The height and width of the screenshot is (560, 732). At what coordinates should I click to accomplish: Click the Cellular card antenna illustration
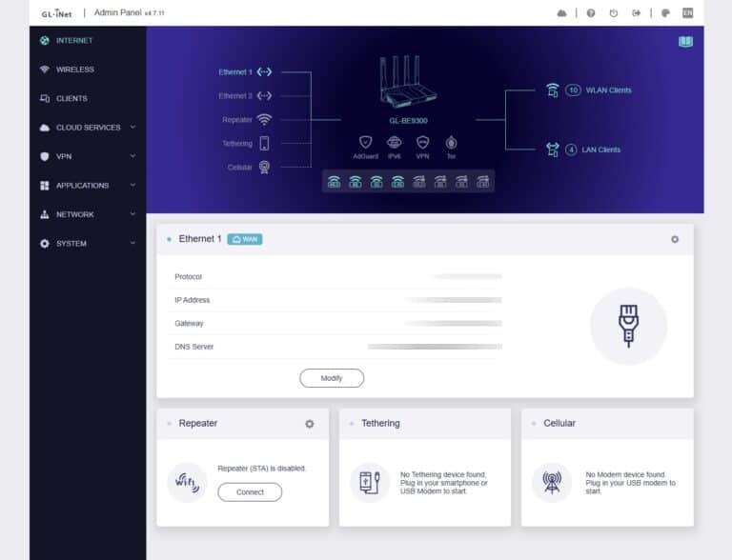tap(552, 483)
